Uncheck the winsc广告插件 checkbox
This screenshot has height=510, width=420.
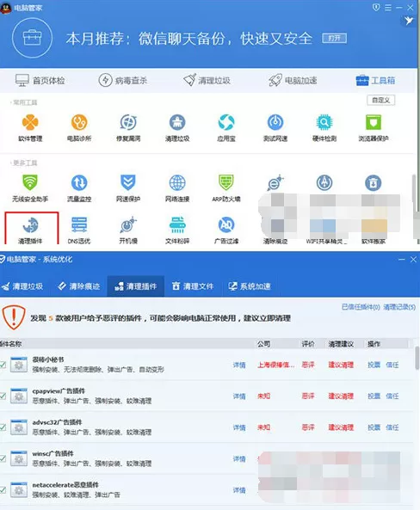pos(3,458)
